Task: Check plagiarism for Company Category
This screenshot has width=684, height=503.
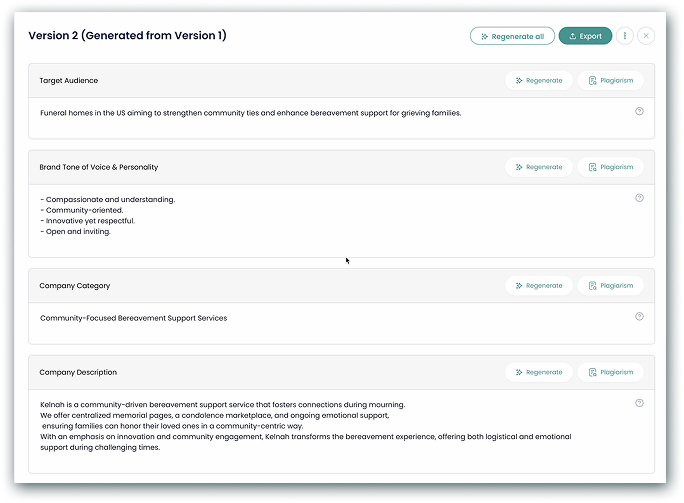Action: tap(610, 286)
